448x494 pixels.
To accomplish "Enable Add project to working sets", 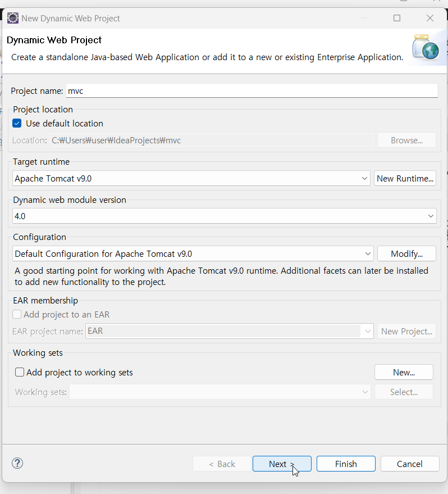I will pos(20,372).
